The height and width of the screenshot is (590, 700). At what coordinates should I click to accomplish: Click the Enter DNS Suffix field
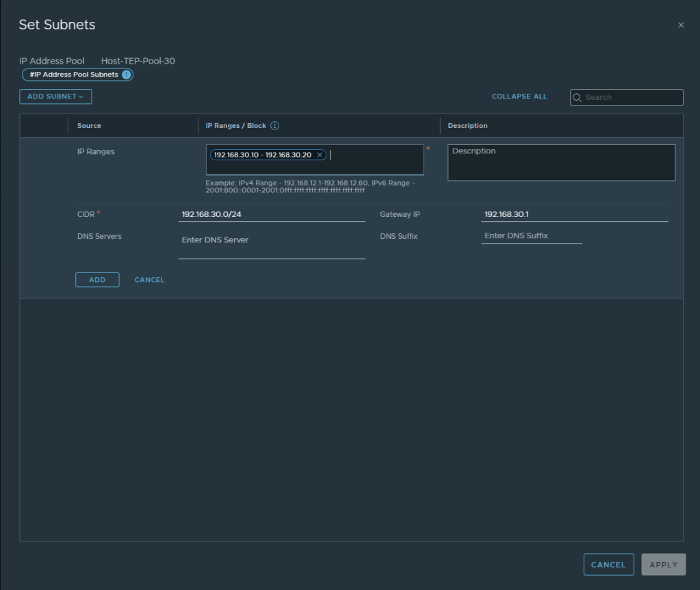click(x=531, y=235)
